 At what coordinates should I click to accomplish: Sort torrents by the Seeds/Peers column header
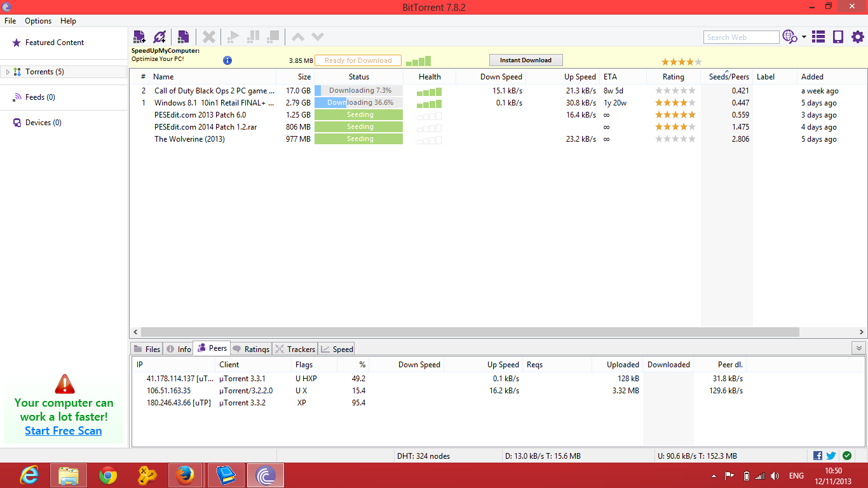point(726,77)
